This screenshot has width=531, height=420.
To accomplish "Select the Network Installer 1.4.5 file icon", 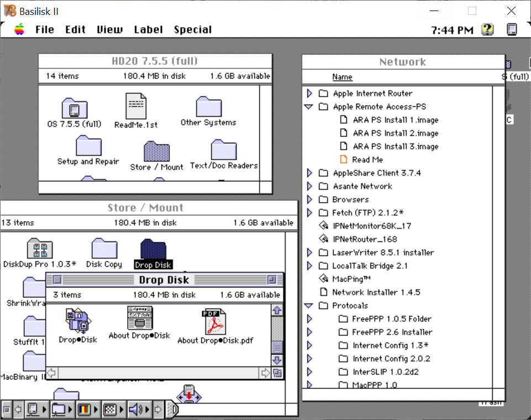I will click(x=324, y=292).
